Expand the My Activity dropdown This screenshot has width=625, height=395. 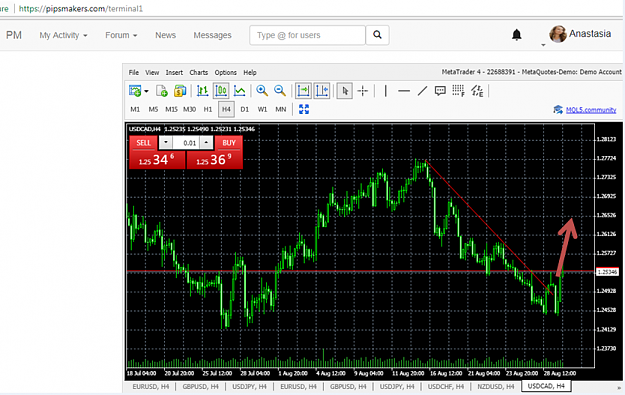63,35
